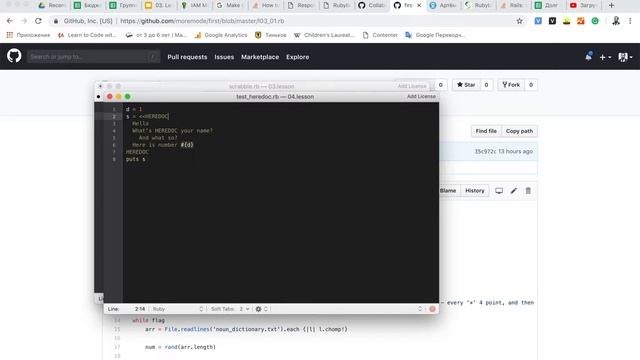Open the GitHub user avatar menu

click(x=625, y=57)
